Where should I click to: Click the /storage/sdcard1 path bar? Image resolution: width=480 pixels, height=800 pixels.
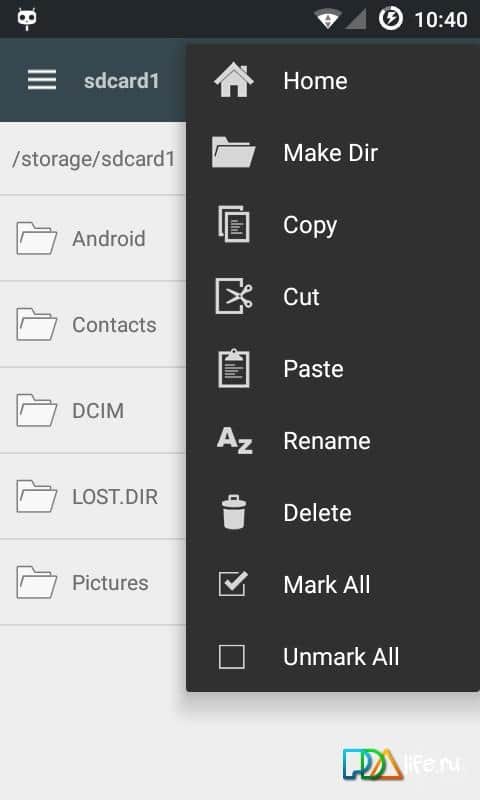click(93, 159)
